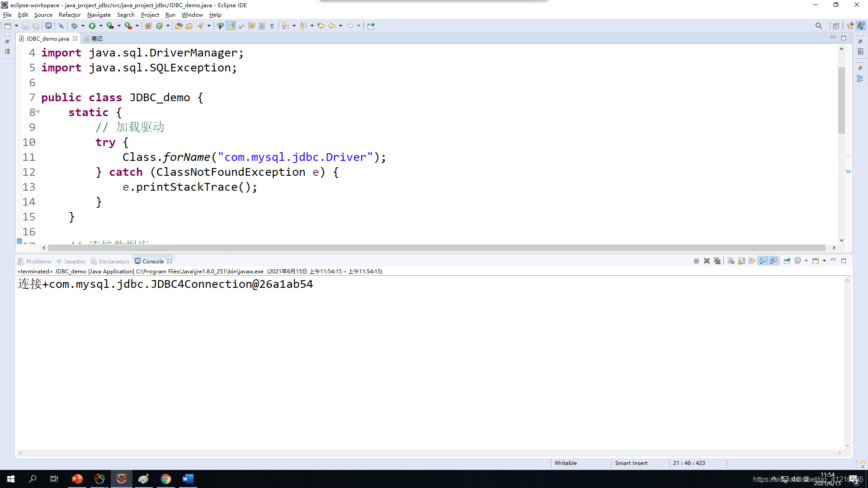868x488 pixels.
Task: Collapse the static block at line 8
Action: (37, 112)
